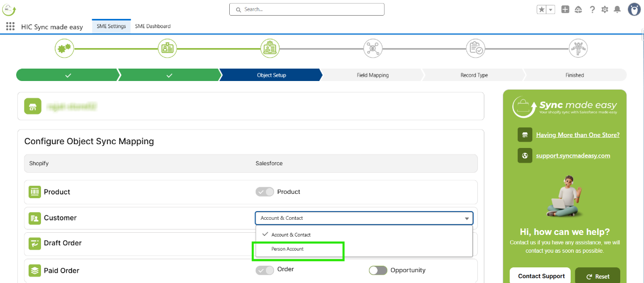Toggle the Paid Order to Order switch

click(264, 270)
